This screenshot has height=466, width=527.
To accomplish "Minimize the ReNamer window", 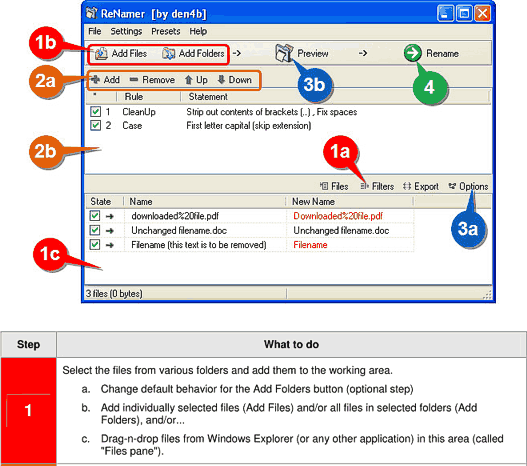I will click(445, 14).
